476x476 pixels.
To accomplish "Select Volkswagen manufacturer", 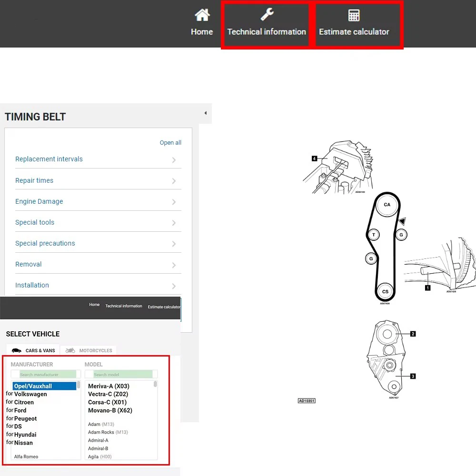I will pyautogui.click(x=30, y=394).
